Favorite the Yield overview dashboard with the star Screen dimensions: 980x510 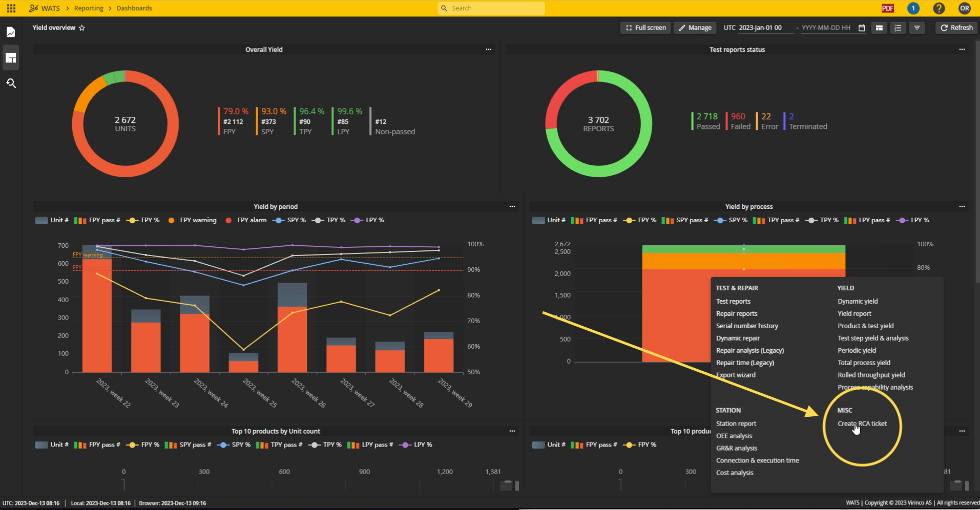[82, 28]
